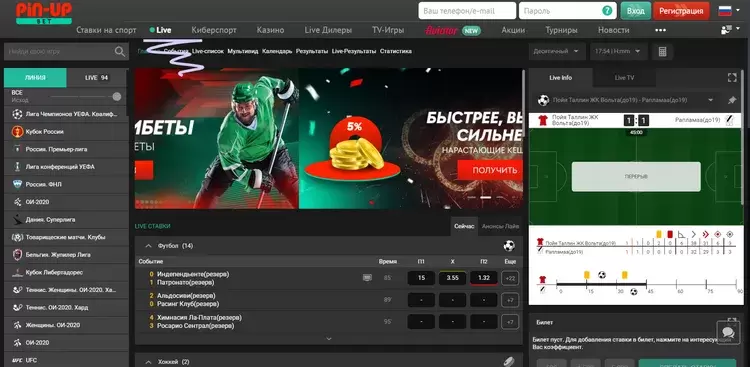The image size is (750, 367).
Task: Click phone/e-mail login field
Action: [x=467, y=11]
